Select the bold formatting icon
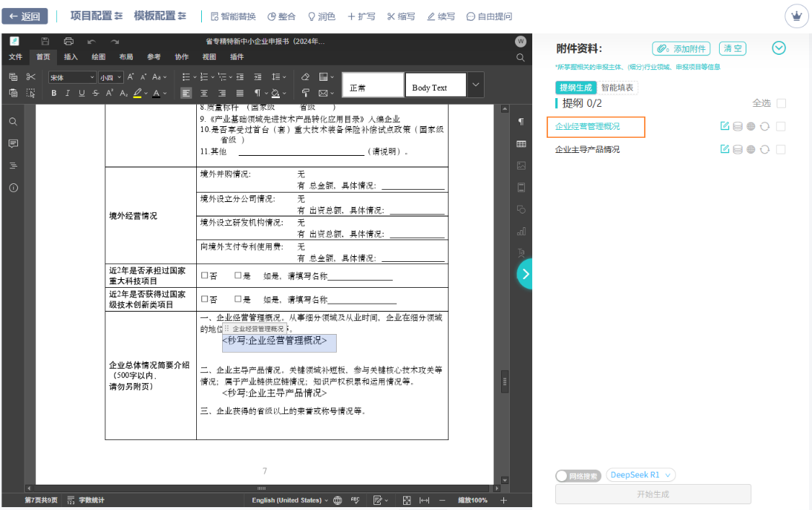The image size is (812, 510). (53, 93)
